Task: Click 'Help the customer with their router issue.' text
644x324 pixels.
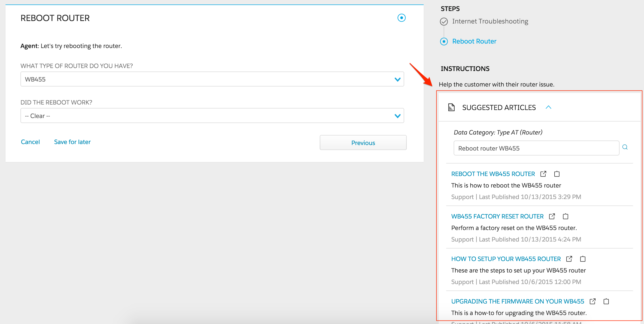Action: coord(497,84)
